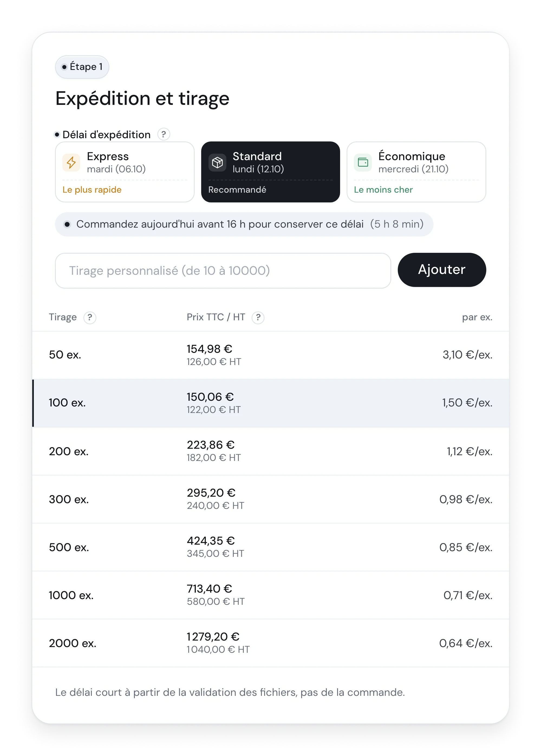The height and width of the screenshot is (756, 541).
Task: Open help for Délai d'expédition
Action: tap(164, 134)
